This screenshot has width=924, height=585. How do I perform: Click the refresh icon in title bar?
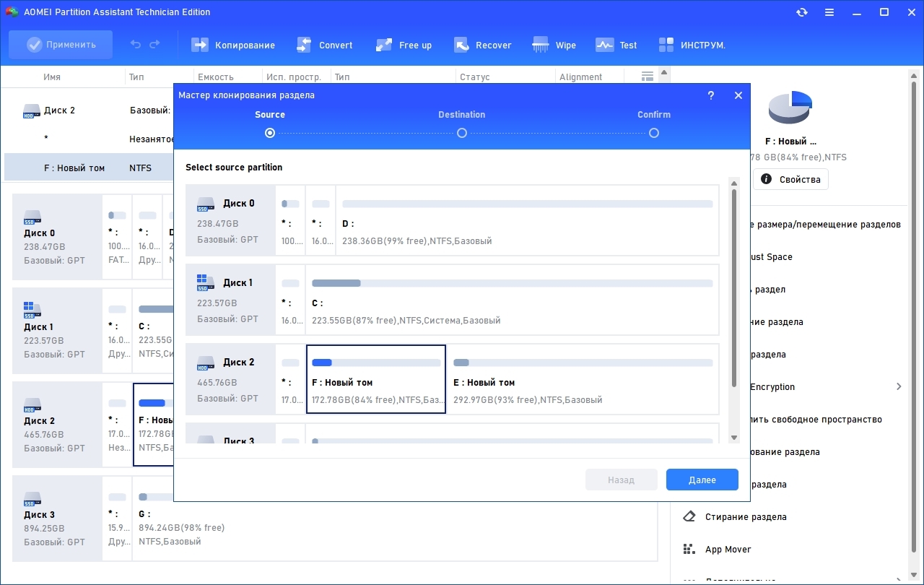[x=802, y=12]
